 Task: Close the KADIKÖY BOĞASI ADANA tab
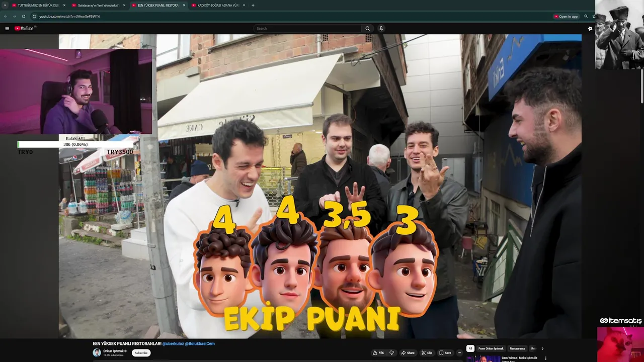pyautogui.click(x=244, y=5)
